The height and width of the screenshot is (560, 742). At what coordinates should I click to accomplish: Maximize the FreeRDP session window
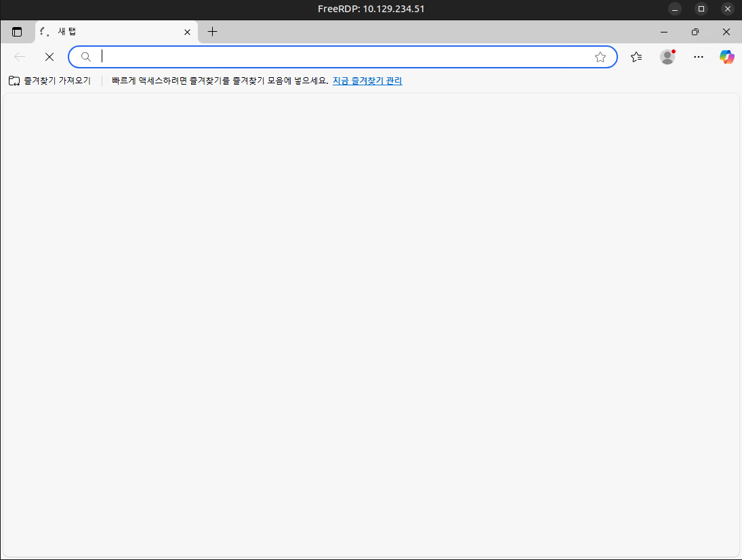tap(701, 9)
